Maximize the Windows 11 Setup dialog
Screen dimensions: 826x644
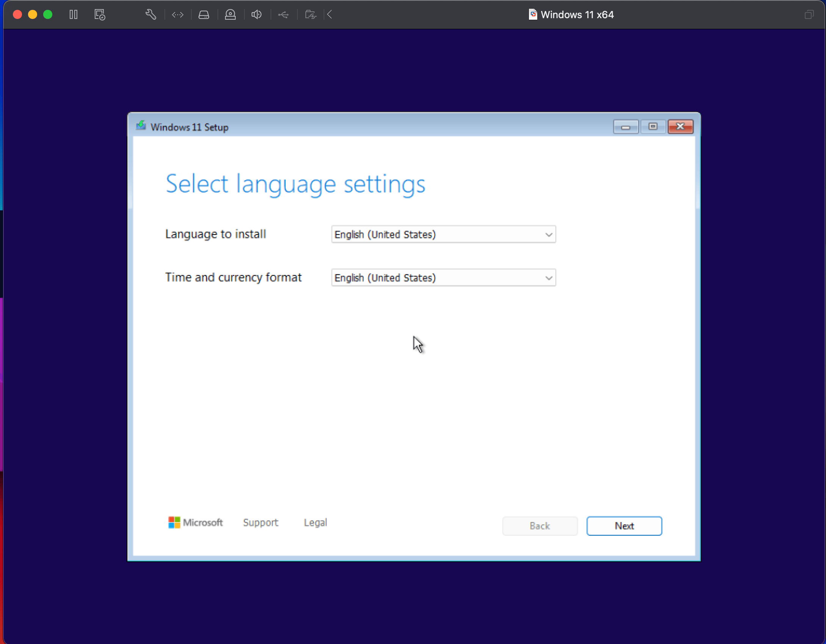pyautogui.click(x=653, y=127)
